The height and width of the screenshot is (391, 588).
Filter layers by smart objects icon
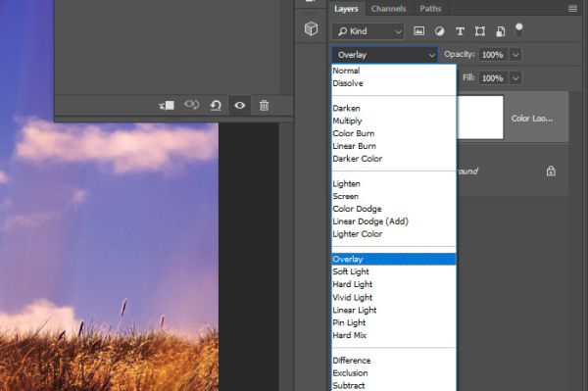pyautogui.click(x=500, y=31)
